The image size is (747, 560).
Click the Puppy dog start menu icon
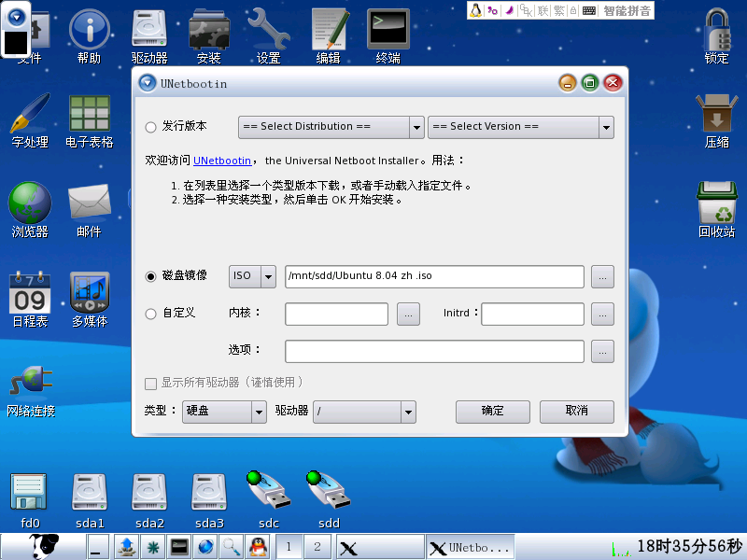(44, 546)
